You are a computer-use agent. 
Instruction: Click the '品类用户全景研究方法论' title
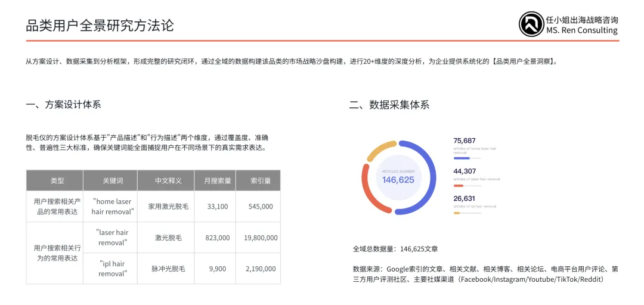pos(100,26)
